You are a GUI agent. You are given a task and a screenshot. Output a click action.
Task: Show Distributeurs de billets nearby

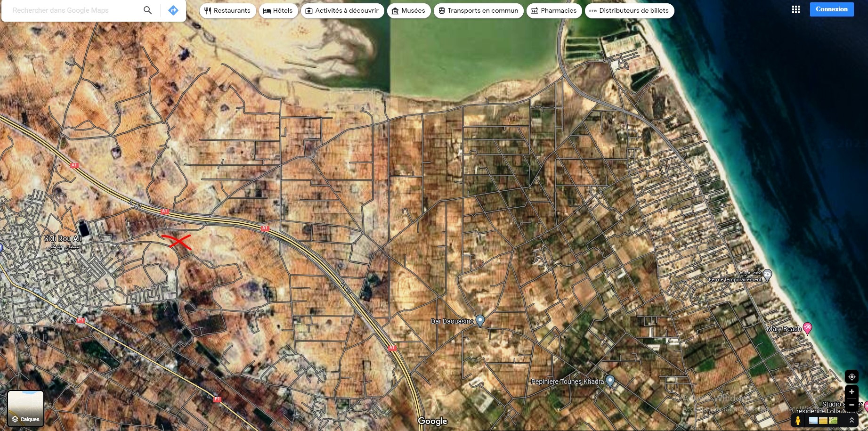(629, 10)
